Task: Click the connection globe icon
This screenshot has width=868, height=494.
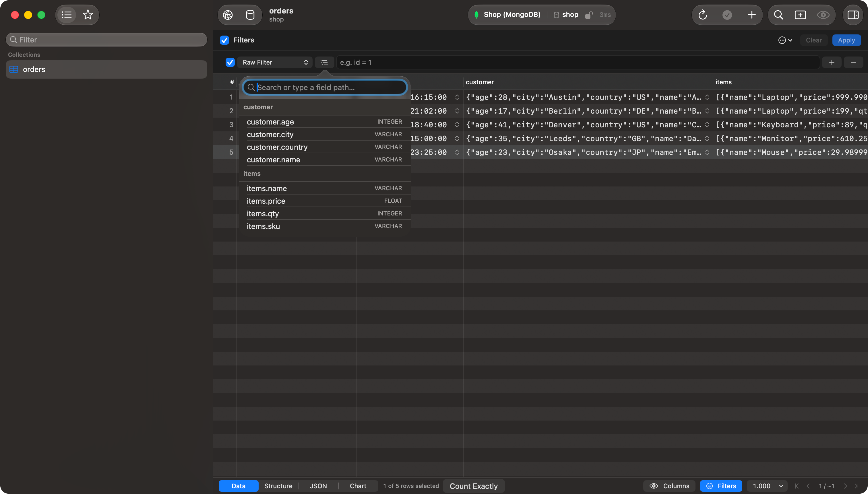Action: point(228,15)
